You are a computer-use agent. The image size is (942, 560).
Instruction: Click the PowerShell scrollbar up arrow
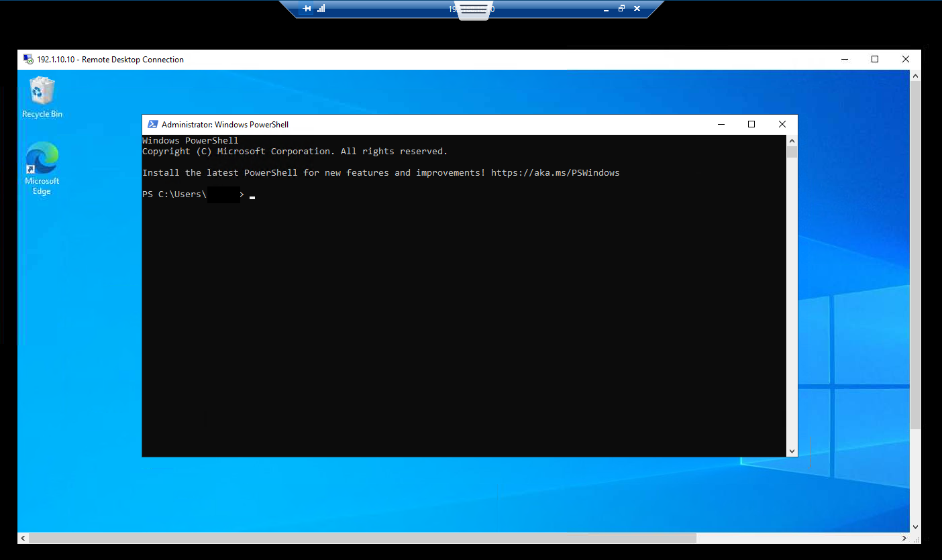click(792, 141)
